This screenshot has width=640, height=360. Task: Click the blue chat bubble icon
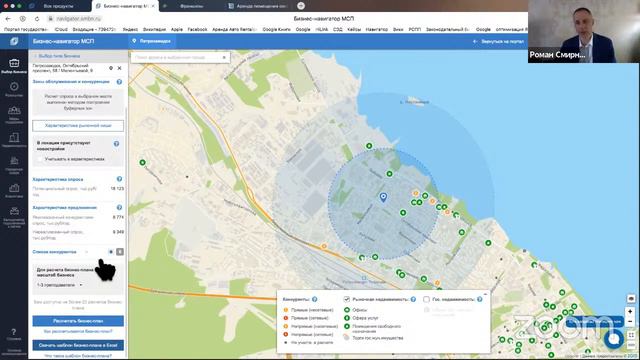[x=613, y=339]
